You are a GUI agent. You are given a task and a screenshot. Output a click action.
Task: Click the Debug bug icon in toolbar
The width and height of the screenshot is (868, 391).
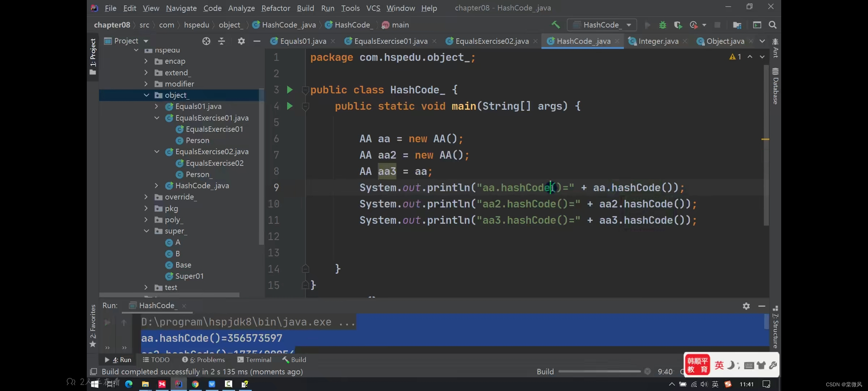pos(663,25)
